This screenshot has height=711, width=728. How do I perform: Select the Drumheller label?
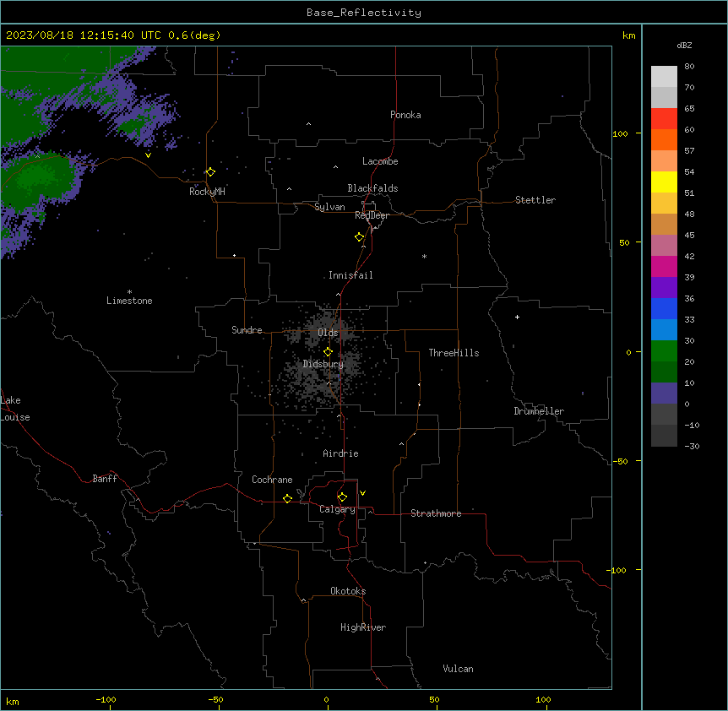pyautogui.click(x=539, y=411)
